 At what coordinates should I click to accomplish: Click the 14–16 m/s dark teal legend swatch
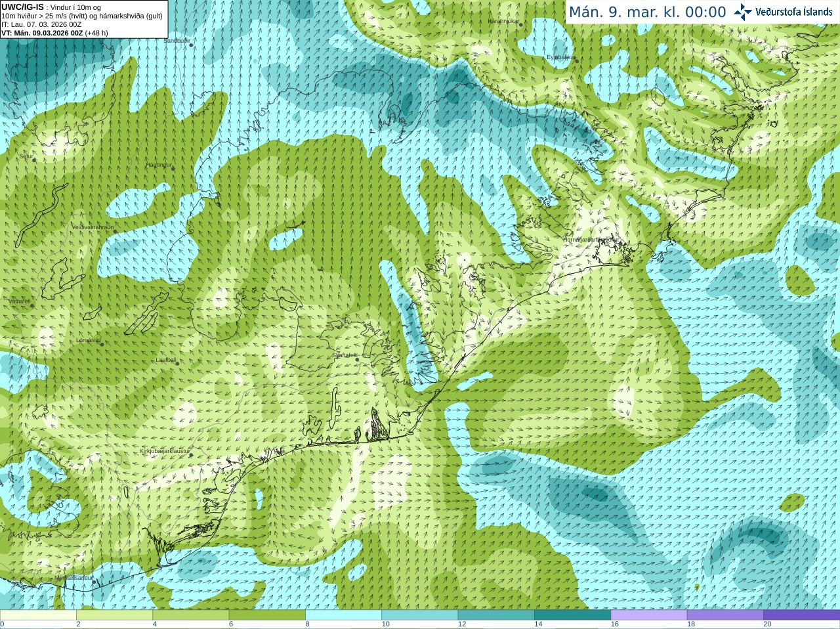point(572,615)
